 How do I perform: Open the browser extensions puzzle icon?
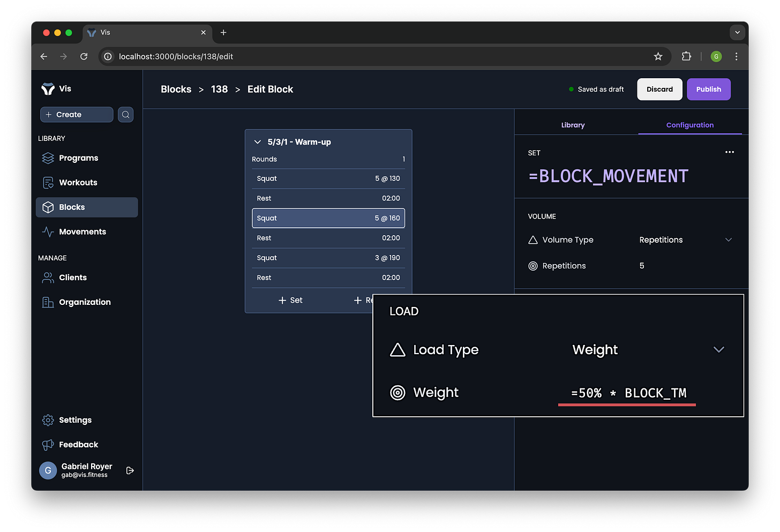tap(686, 56)
